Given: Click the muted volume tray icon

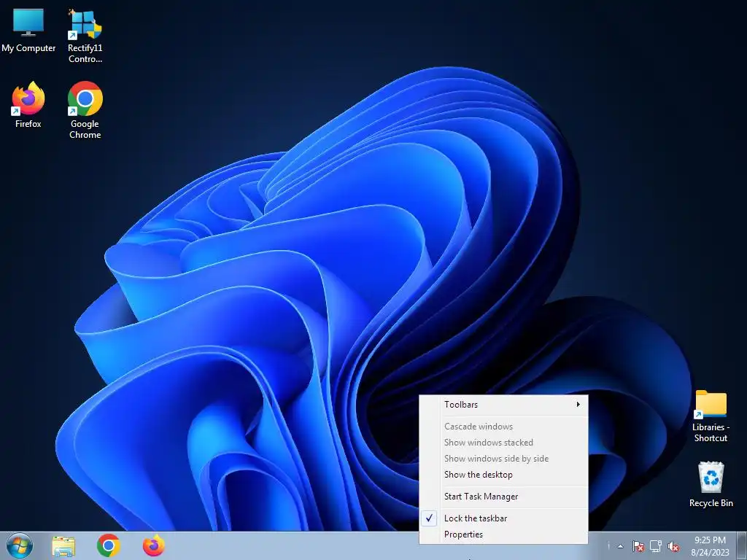Looking at the screenshot, I should (673, 546).
